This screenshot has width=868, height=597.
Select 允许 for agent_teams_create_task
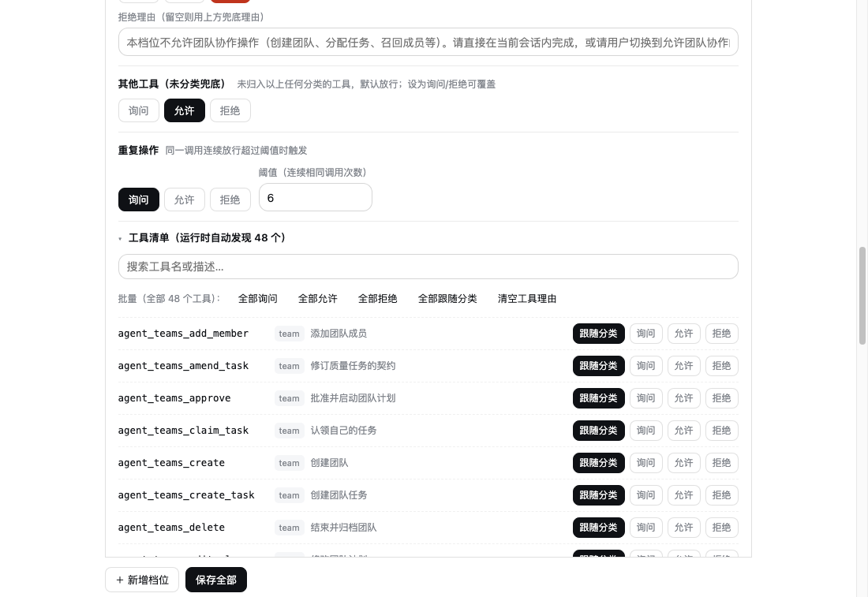pyautogui.click(x=683, y=495)
